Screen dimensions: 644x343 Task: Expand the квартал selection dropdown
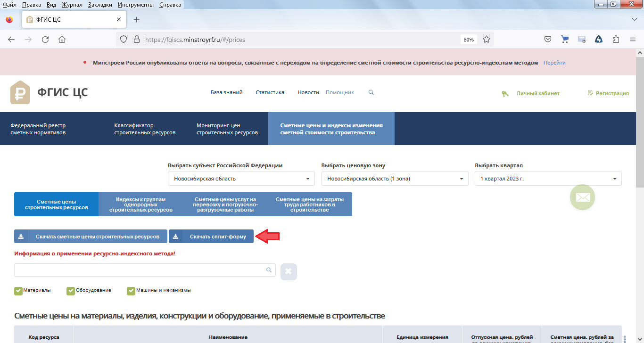tap(548, 179)
